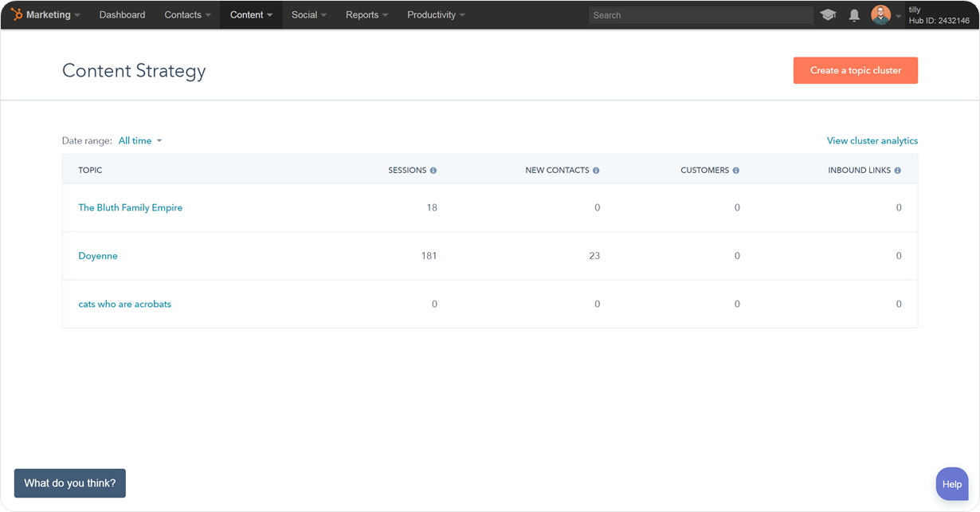Screen dimensions: 980x512
Task: Expand the Productivity menu
Action: pos(436,15)
